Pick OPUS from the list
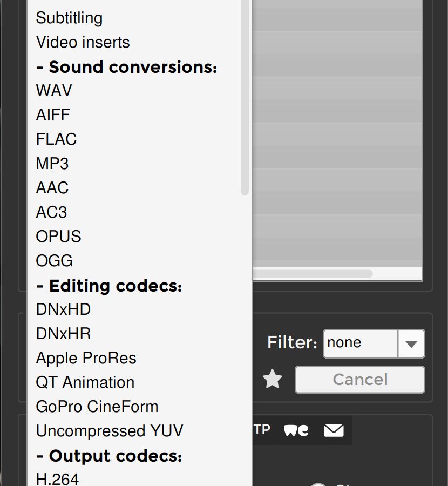The width and height of the screenshot is (448, 486). pyautogui.click(x=58, y=237)
